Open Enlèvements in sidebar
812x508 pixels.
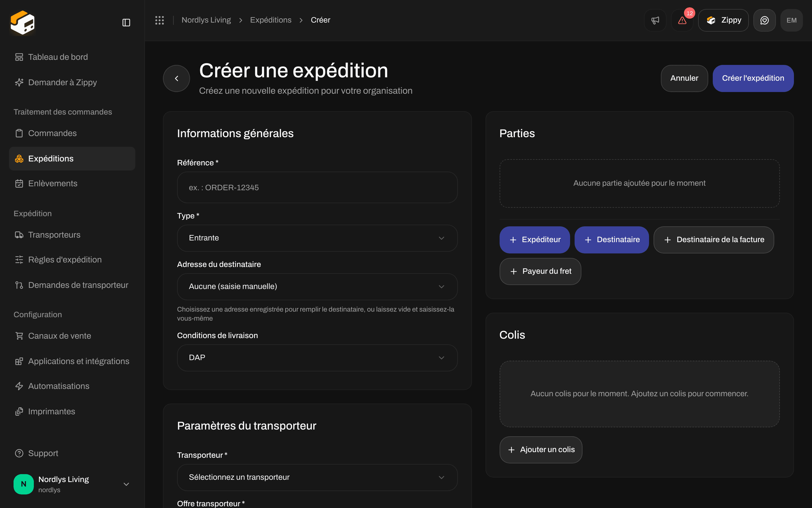[72, 183]
